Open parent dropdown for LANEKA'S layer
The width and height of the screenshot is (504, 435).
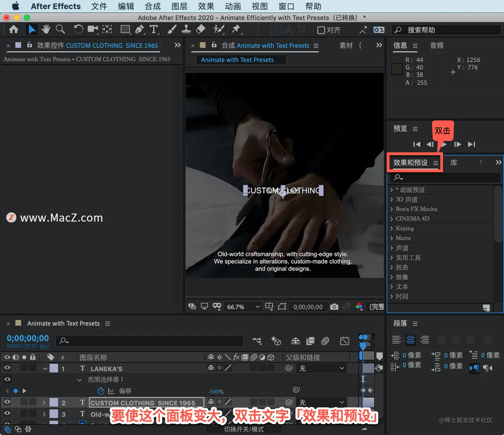pos(321,368)
